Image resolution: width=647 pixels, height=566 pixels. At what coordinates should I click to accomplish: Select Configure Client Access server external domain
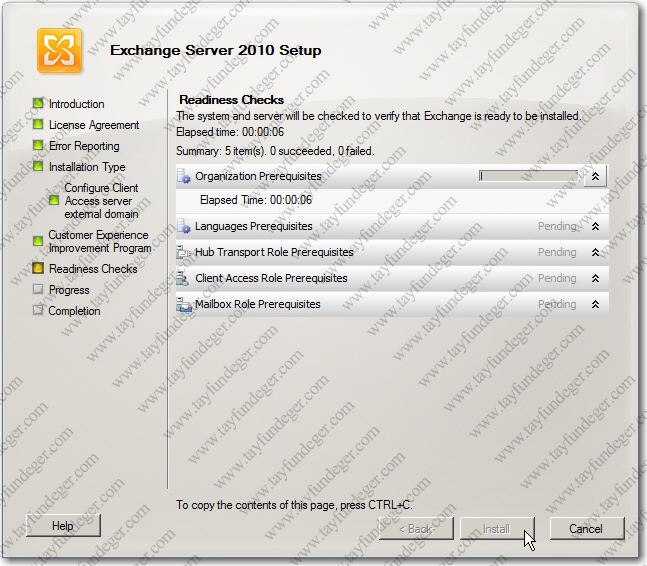point(101,201)
